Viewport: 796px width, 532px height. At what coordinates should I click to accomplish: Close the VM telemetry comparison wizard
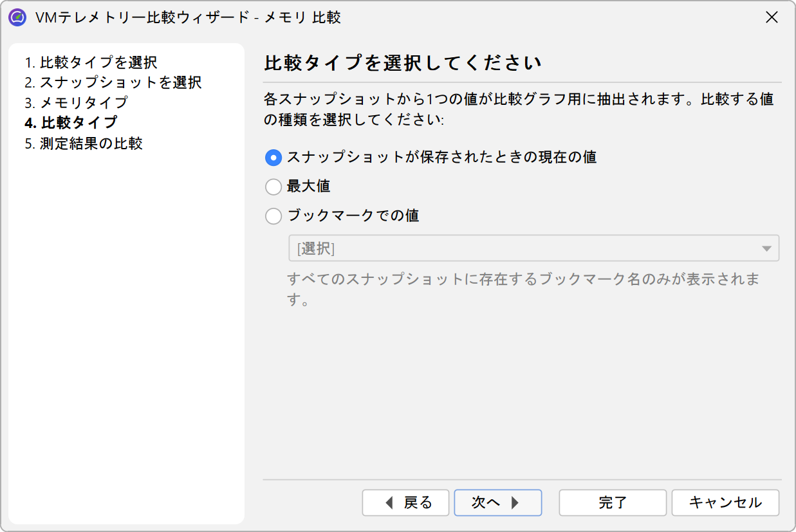(772, 17)
